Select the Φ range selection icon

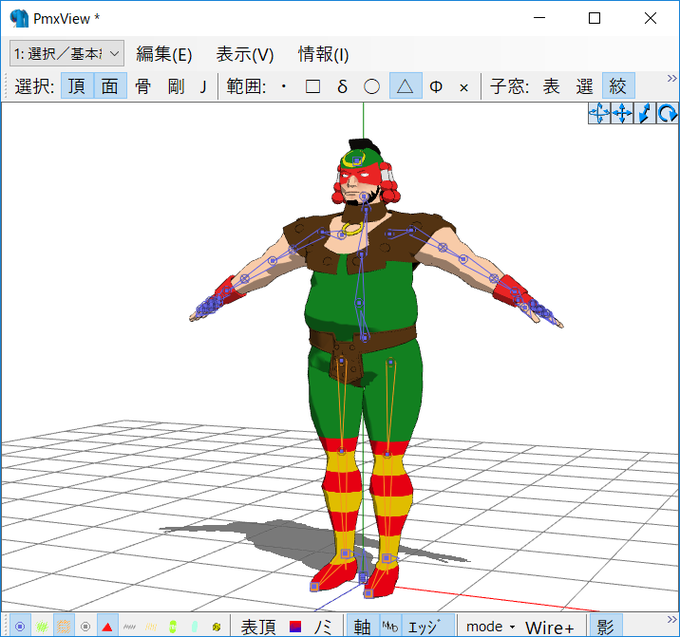click(x=436, y=86)
